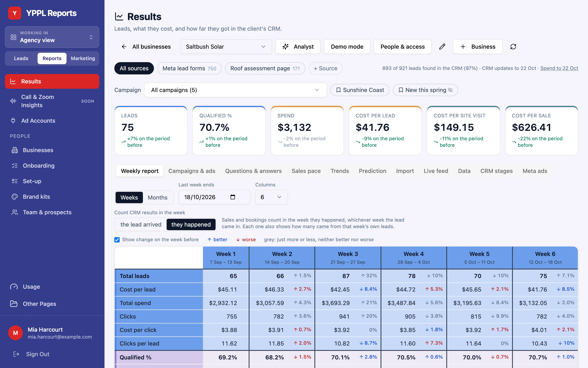The width and height of the screenshot is (588, 368).
Task: Click the Call & Zoom Insights waveform icon
Action: pyautogui.click(x=13, y=101)
